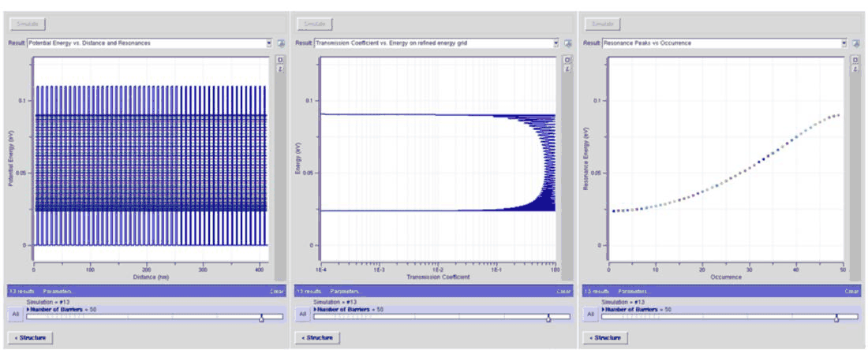This screenshot has width=868, height=350.
Task: Clear results in the Resonance Peaks panel
Action: click(x=852, y=291)
